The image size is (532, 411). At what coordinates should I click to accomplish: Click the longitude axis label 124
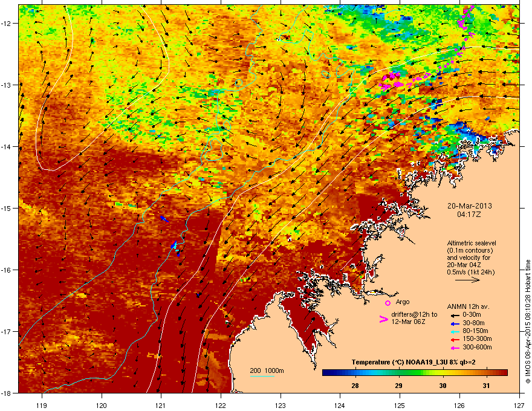(340, 405)
